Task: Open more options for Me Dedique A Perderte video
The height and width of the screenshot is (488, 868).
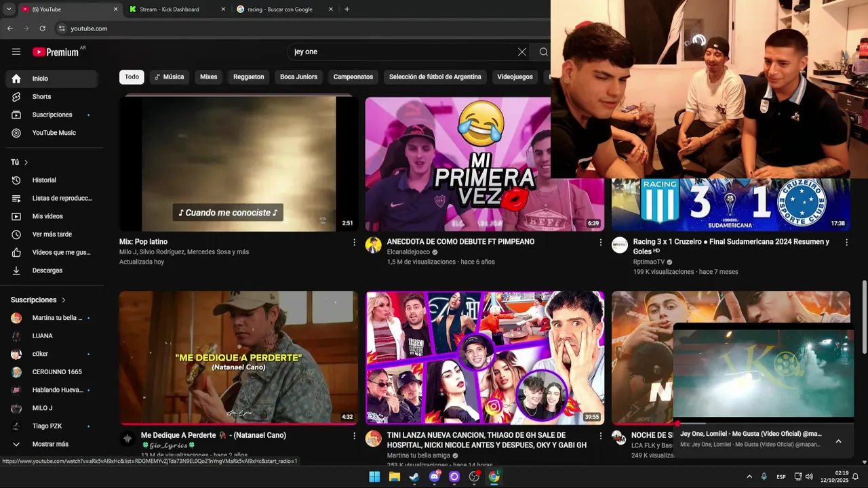Action: coord(354,436)
